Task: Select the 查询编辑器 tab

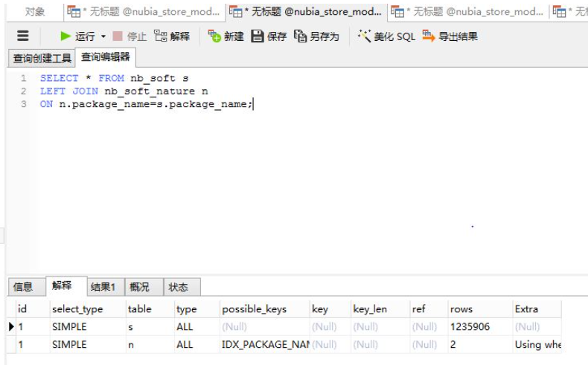Action: tap(106, 57)
